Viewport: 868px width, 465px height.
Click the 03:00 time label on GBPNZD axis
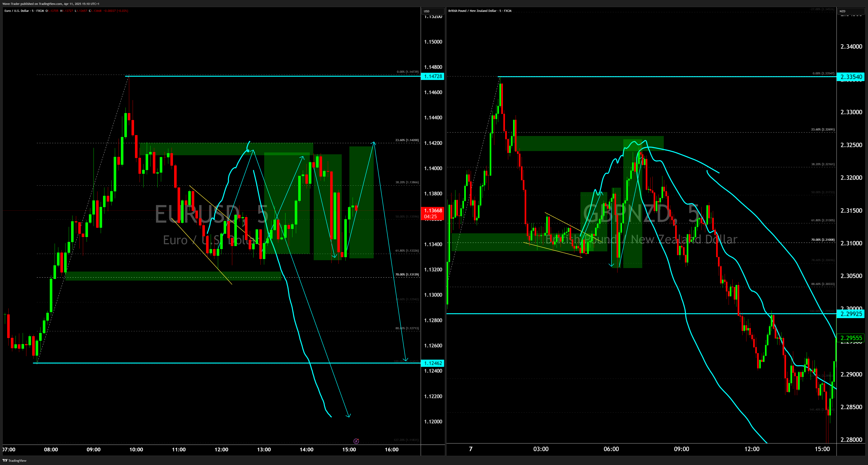(541, 449)
